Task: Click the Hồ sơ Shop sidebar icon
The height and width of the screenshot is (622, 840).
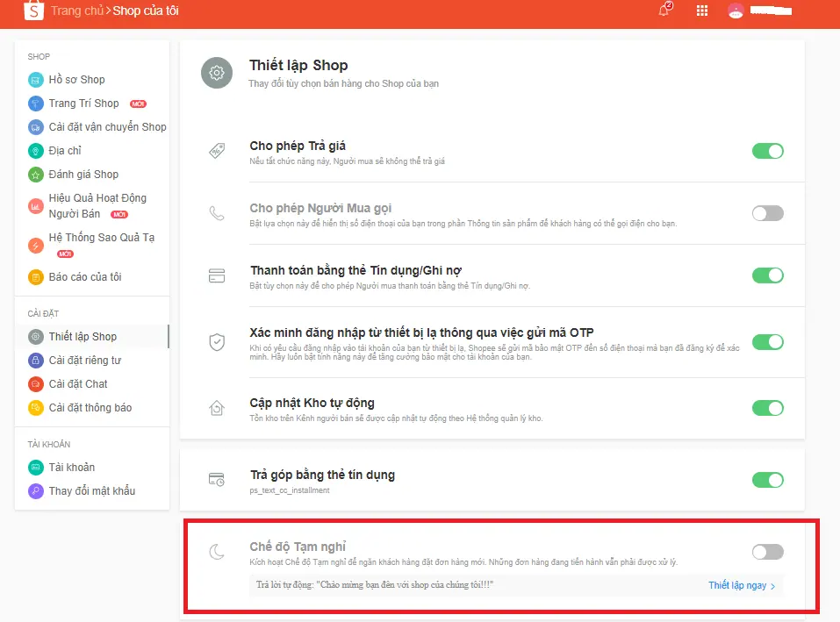Action: [35, 80]
